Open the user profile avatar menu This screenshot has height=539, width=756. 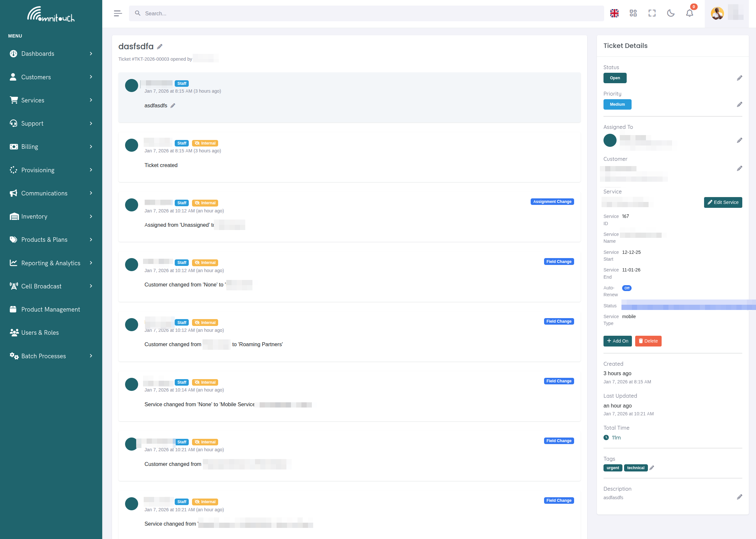click(717, 13)
